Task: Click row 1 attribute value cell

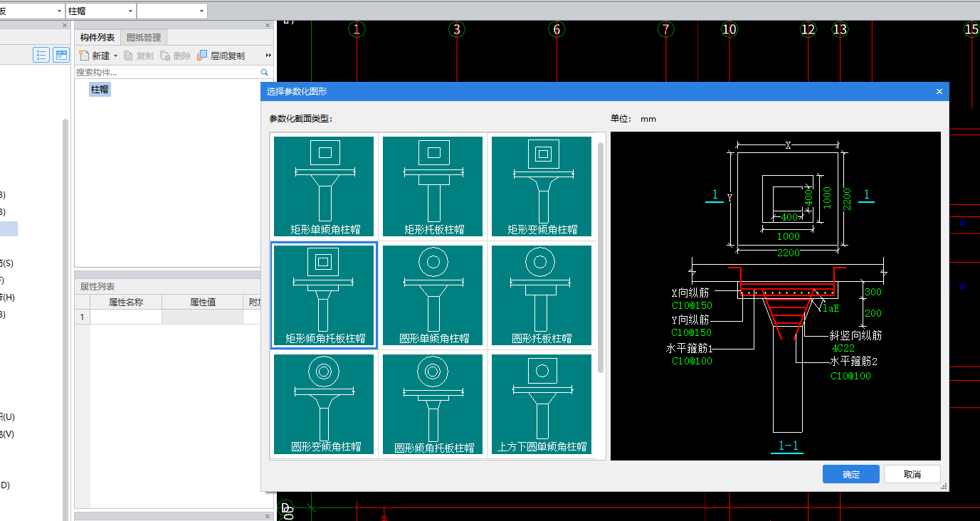Action: tap(203, 317)
